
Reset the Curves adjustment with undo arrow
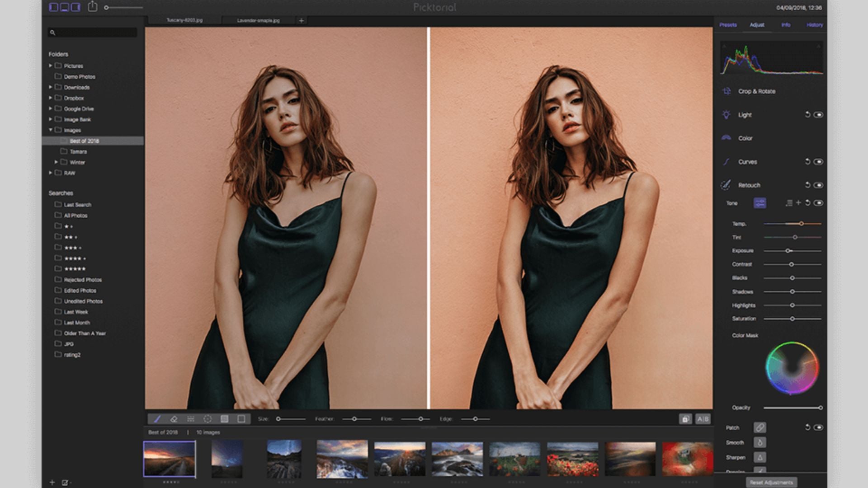click(807, 161)
